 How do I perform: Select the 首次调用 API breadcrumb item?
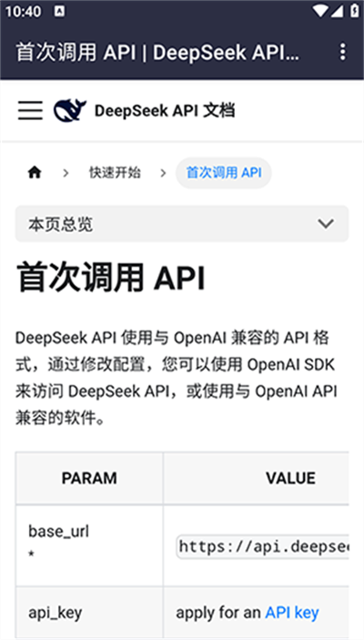[x=224, y=173]
